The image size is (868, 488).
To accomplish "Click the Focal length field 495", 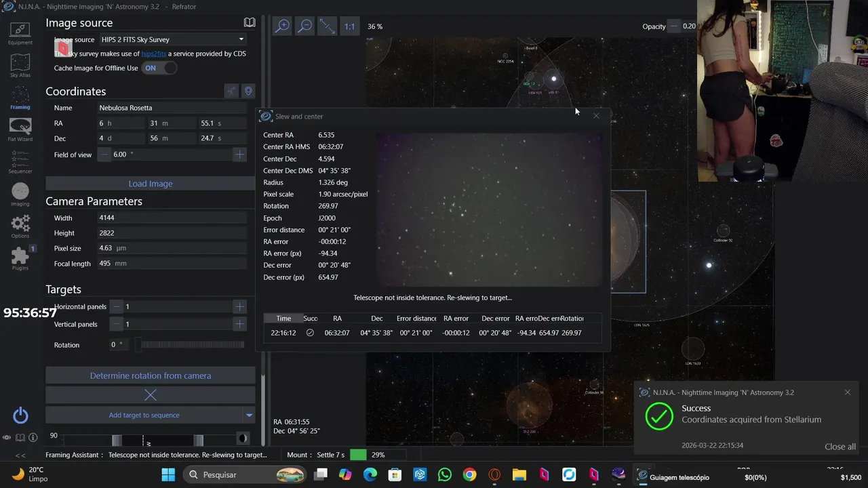I will point(172,264).
